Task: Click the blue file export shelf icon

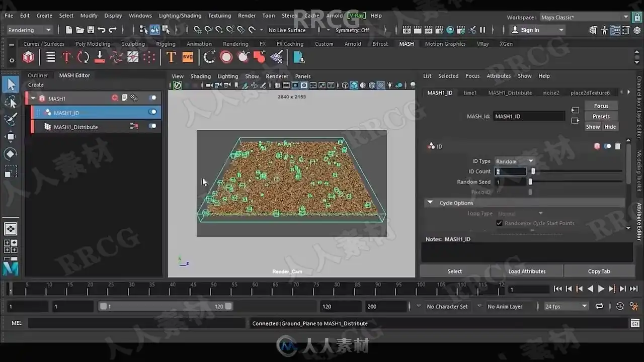Action: pos(299,57)
